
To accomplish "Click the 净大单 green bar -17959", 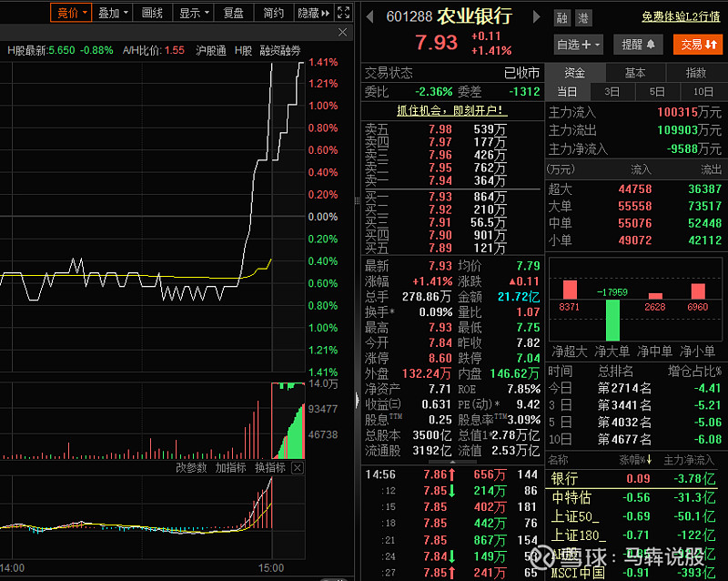I will (612, 321).
